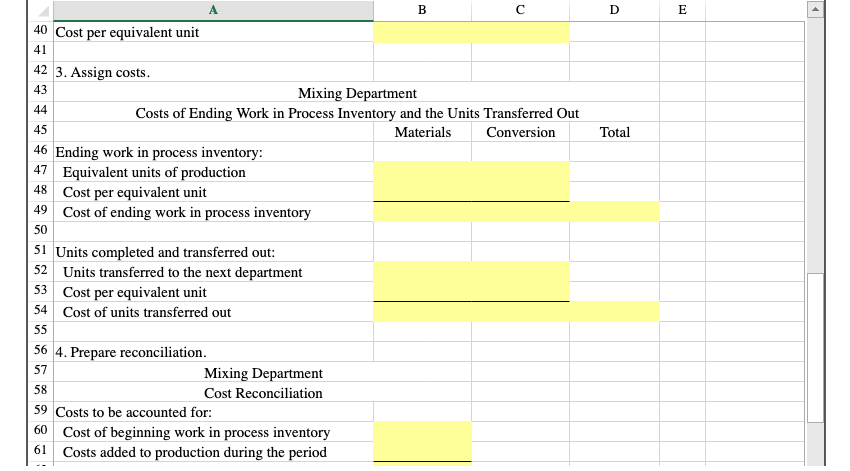Click the 'Conversion' column label
This screenshot has height=471, width=850.
[520, 132]
